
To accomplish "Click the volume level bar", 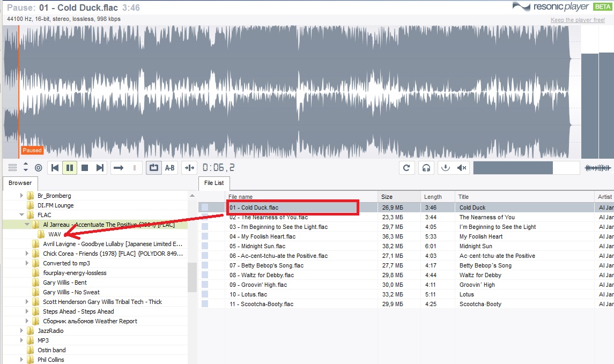I will (526, 168).
